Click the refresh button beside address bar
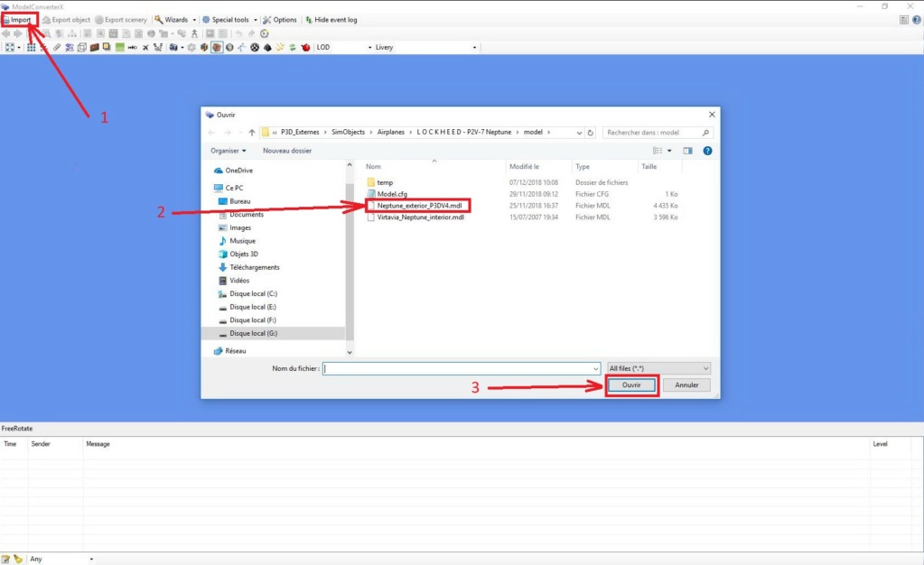Viewport: 924px width, 565px height. (591, 133)
